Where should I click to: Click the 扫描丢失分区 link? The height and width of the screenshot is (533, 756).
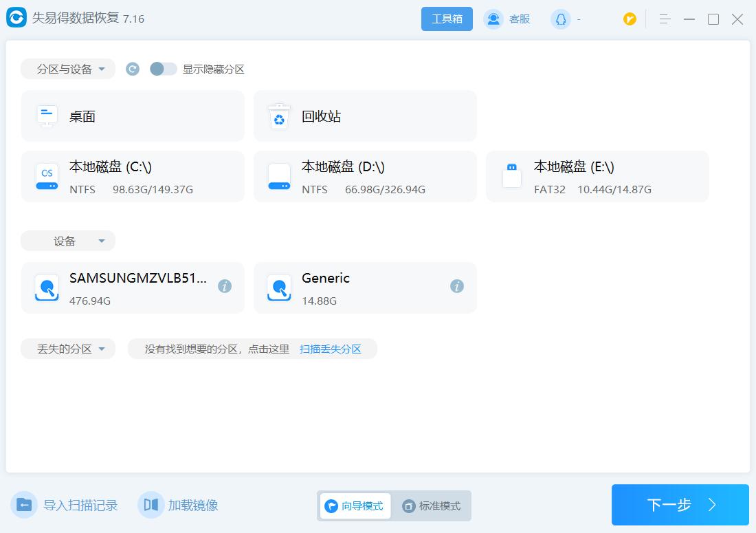pyautogui.click(x=332, y=349)
